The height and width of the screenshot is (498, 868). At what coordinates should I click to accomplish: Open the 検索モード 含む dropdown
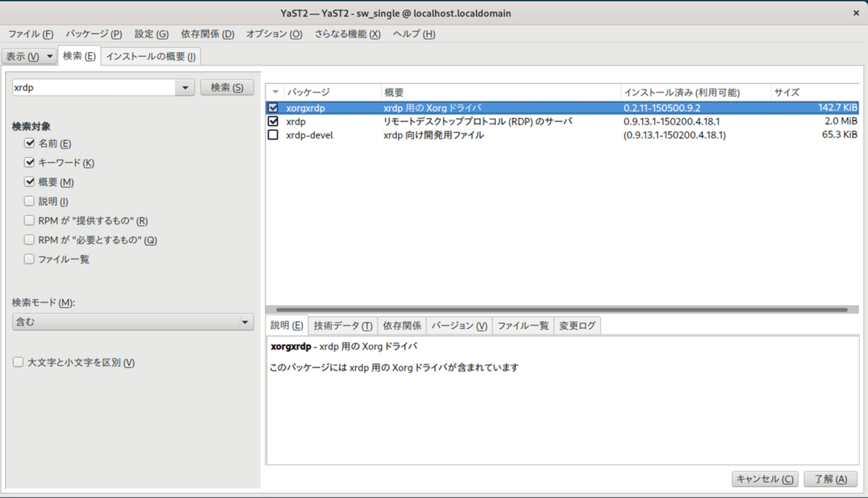(133, 322)
